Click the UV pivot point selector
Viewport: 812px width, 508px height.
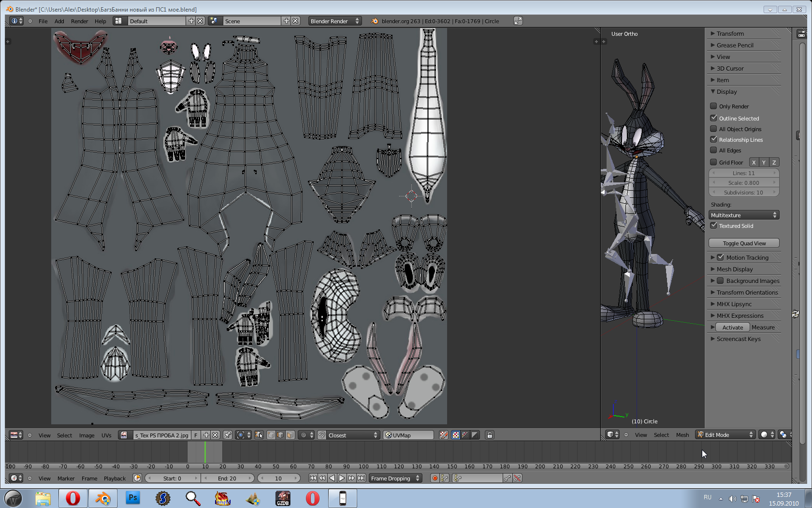tap(243, 435)
